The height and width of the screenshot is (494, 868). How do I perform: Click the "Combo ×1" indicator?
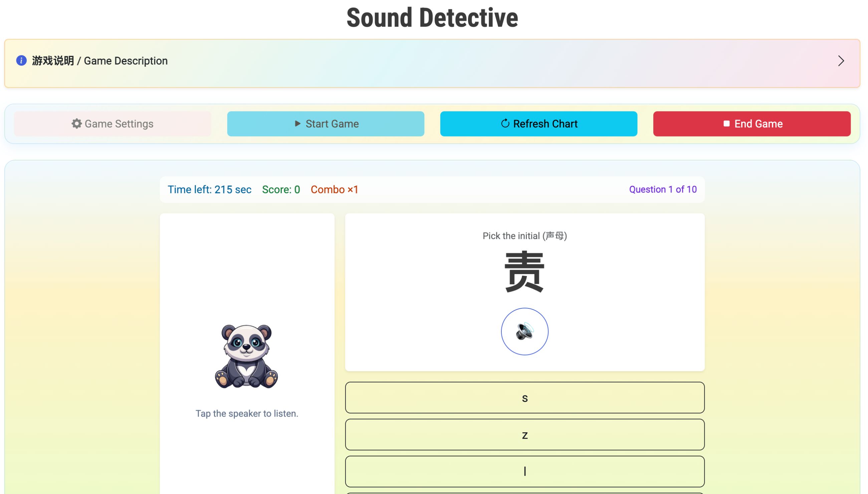click(x=335, y=190)
